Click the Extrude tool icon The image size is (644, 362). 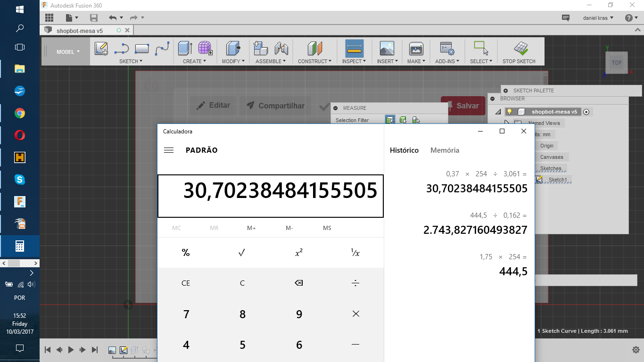(x=185, y=49)
